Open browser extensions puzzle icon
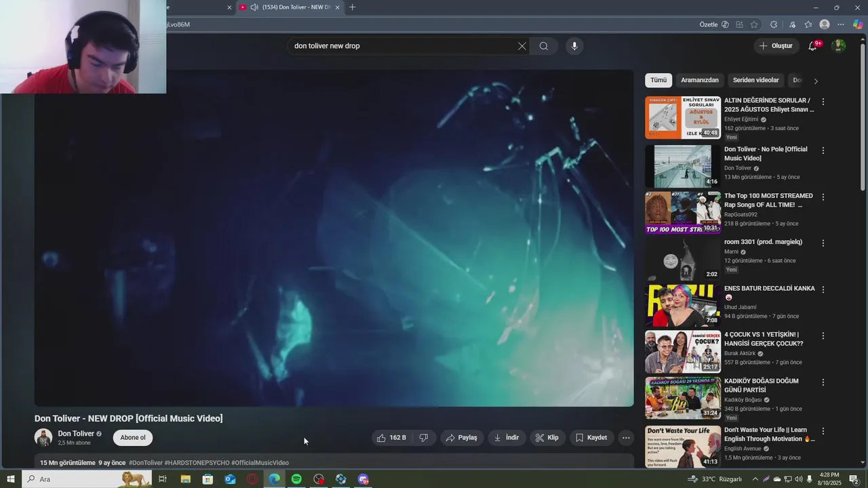 [774, 24]
